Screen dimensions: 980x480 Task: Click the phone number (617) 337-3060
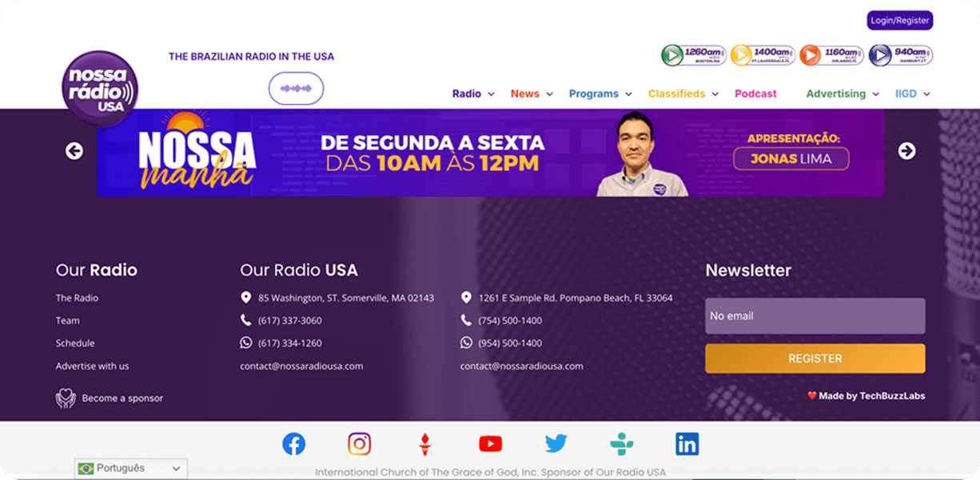(x=290, y=320)
